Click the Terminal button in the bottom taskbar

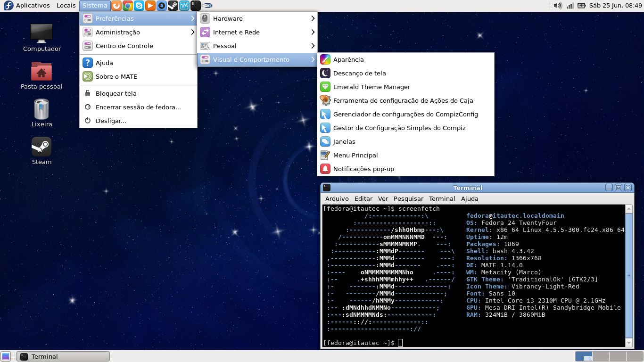(x=63, y=356)
